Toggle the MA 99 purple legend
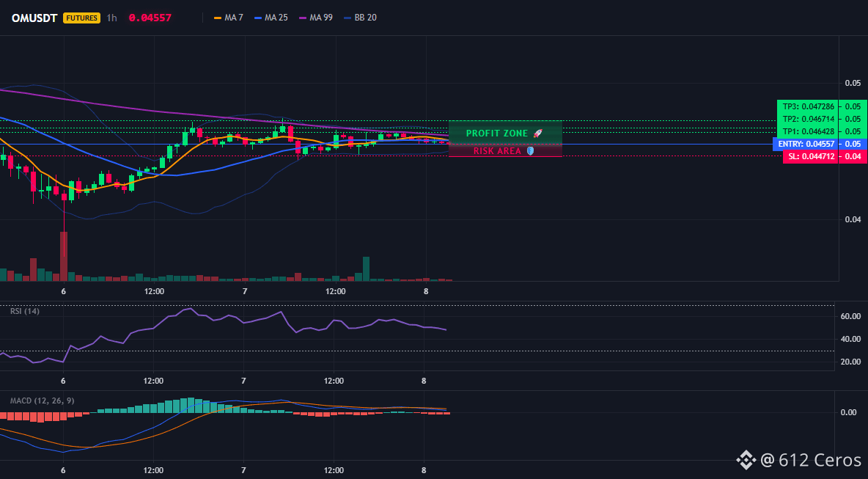 point(316,18)
